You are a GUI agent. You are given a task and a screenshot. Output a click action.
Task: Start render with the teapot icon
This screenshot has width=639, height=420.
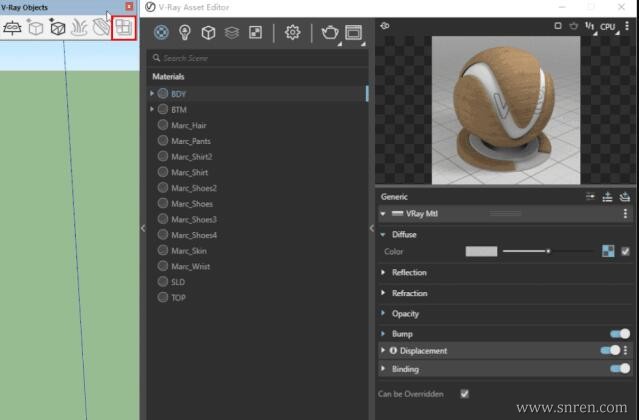point(330,32)
